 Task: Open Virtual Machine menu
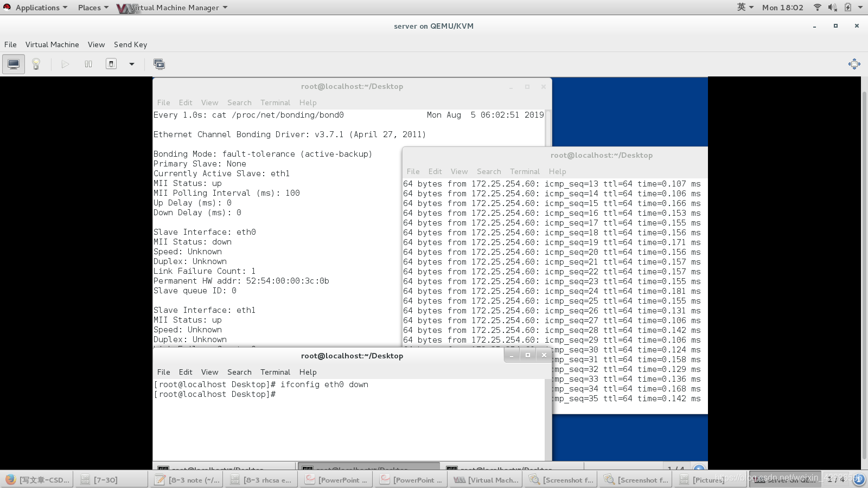coord(52,44)
